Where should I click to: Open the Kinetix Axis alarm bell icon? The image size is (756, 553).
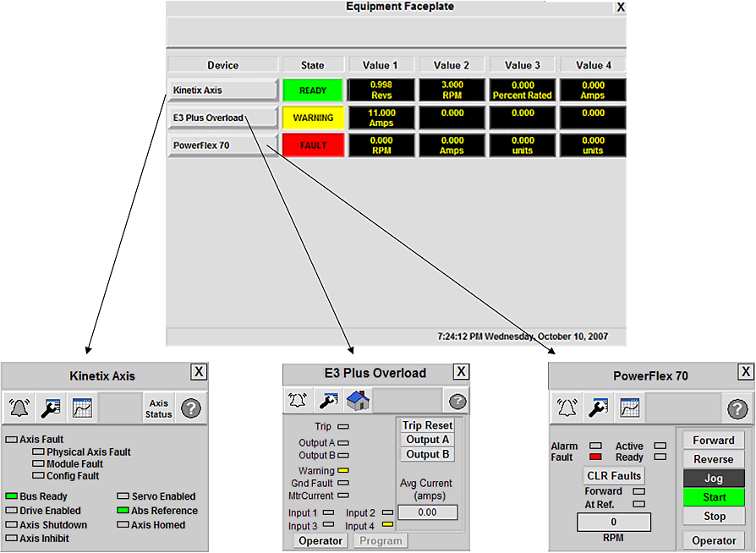tap(19, 408)
